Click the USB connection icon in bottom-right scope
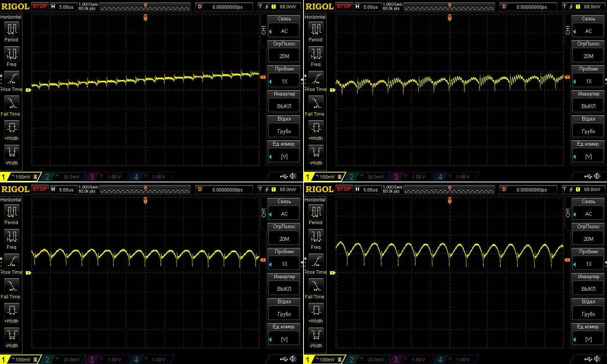This screenshot has height=364, width=607. [x=588, y=359]
